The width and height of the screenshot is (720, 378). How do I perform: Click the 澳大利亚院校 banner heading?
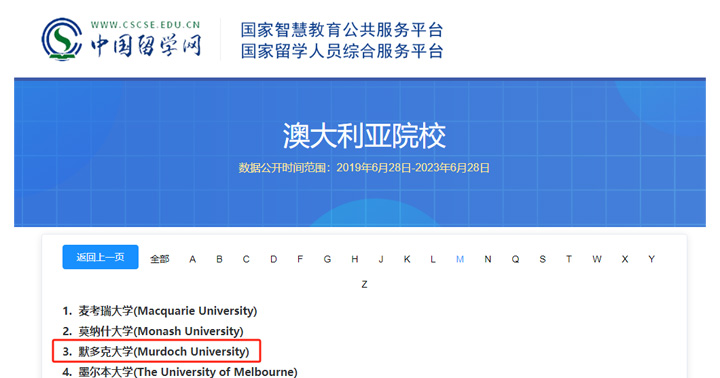364,136
